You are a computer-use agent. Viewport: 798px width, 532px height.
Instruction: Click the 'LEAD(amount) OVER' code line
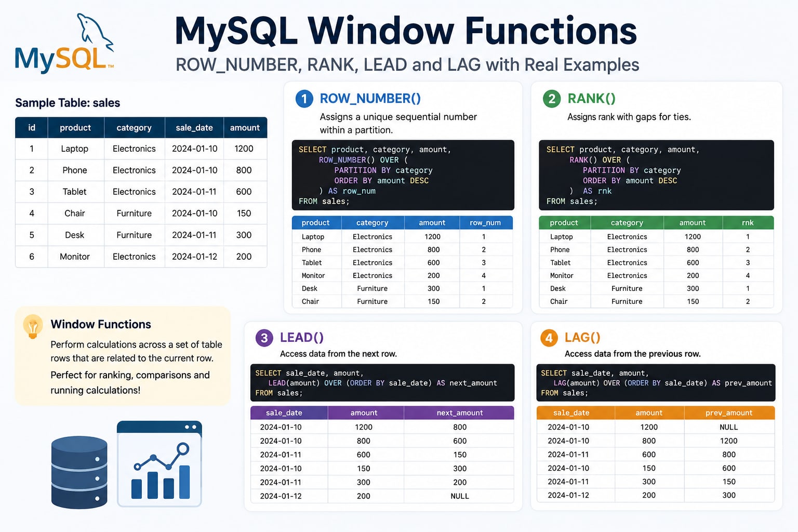tap(382, 383)
